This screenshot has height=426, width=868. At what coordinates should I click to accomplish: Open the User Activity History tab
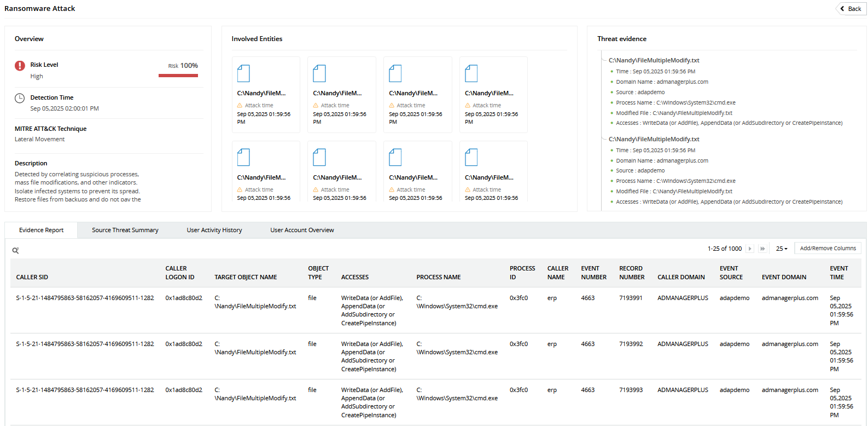[x=214, y=230]
